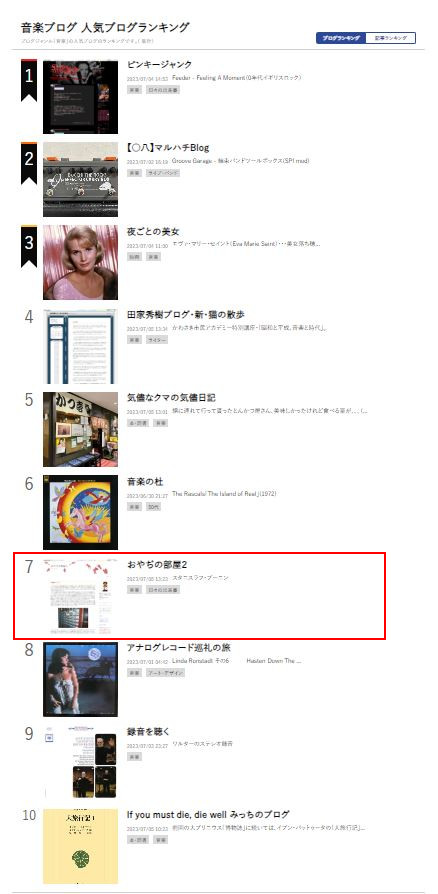This screenshot has height=894, width=438.
Task: Open the guitar pedal thumbnail of マルハチBlog
Action: (x=80, y=179)
